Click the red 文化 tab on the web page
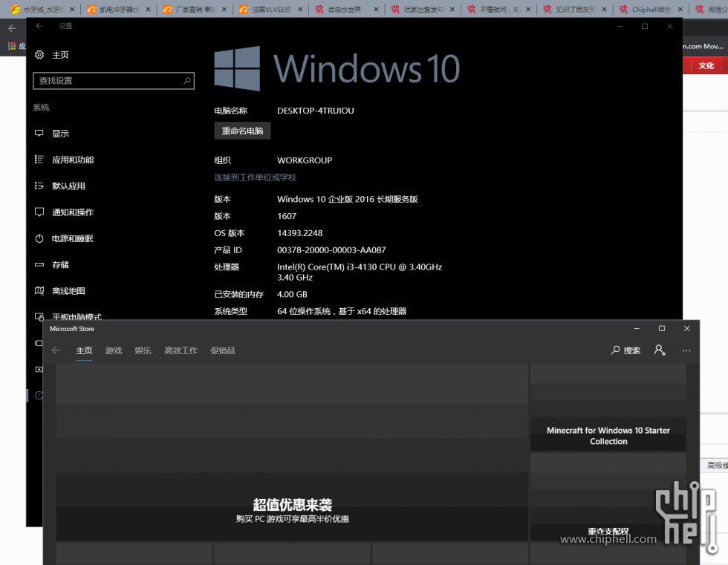Image resolution: width=728 pixels, height=565 pixels. [x=706, y=66]
